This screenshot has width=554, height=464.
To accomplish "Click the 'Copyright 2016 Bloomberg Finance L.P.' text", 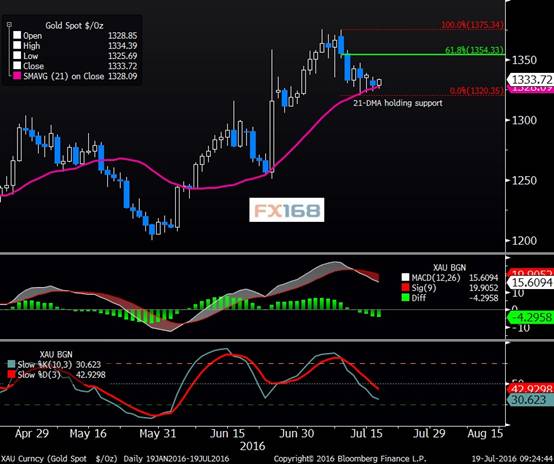I will (350, 459).
